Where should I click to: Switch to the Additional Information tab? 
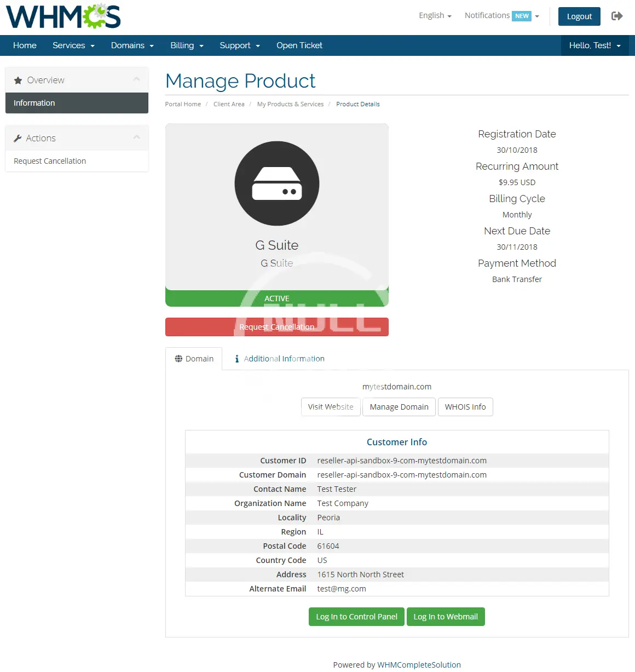tap(279, 359)
